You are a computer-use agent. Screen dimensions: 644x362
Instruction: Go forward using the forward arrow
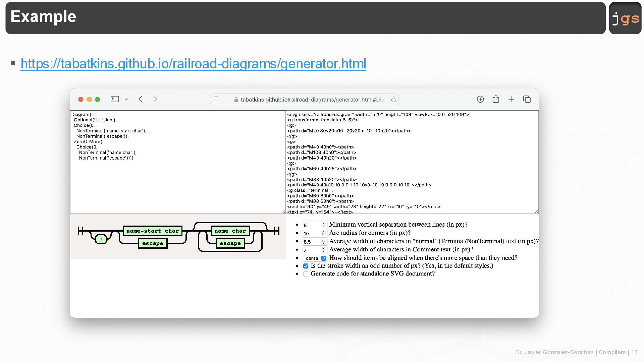(x=155, y=99)
